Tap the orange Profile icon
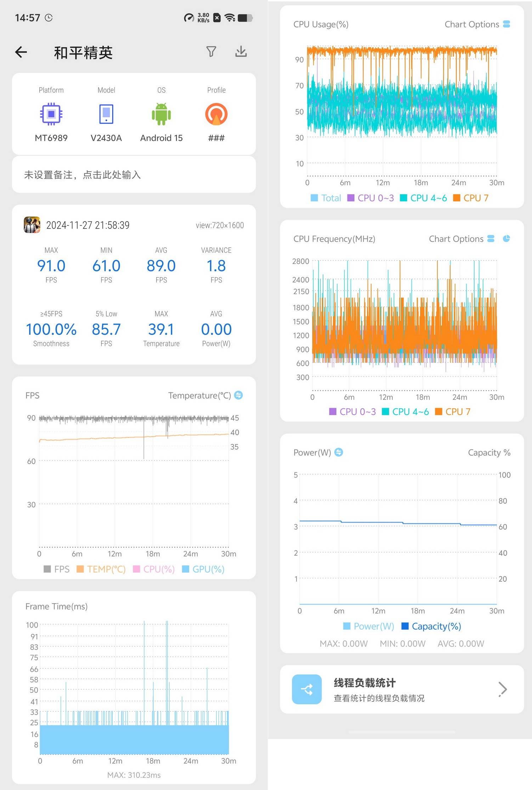Viewport: 532px width, 790px height. 216,114
